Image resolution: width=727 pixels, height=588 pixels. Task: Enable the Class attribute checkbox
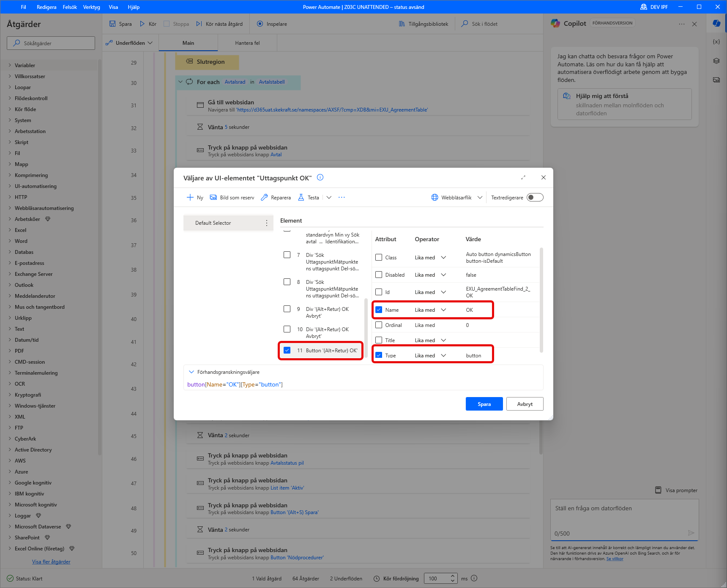[x=379, y=257]
